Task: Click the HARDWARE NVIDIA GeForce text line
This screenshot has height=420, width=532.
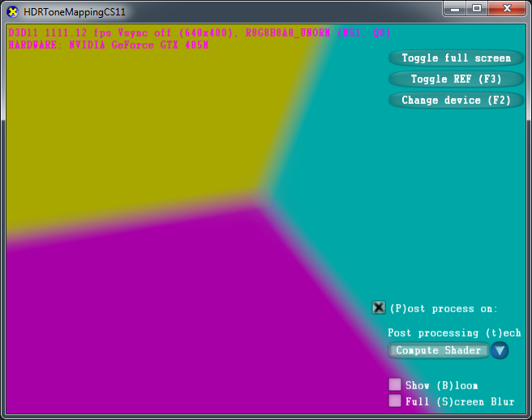Action: pos(108,45)
